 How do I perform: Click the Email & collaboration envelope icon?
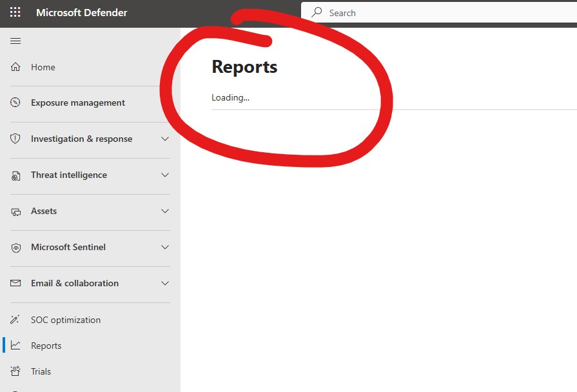[x=15, y=283]
